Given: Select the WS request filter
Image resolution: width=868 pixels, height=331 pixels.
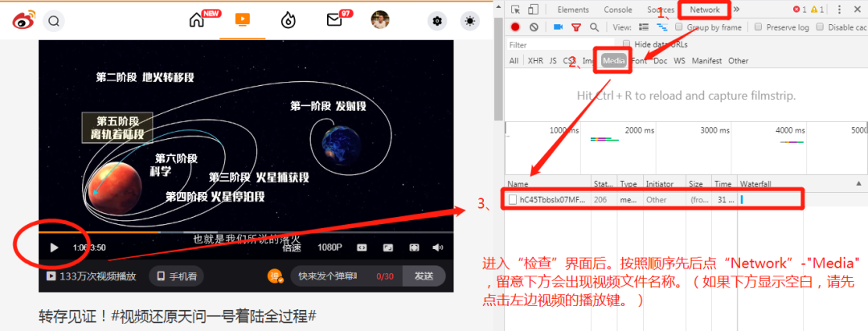Looking at the screenshot, I should (x=679, y=61).
